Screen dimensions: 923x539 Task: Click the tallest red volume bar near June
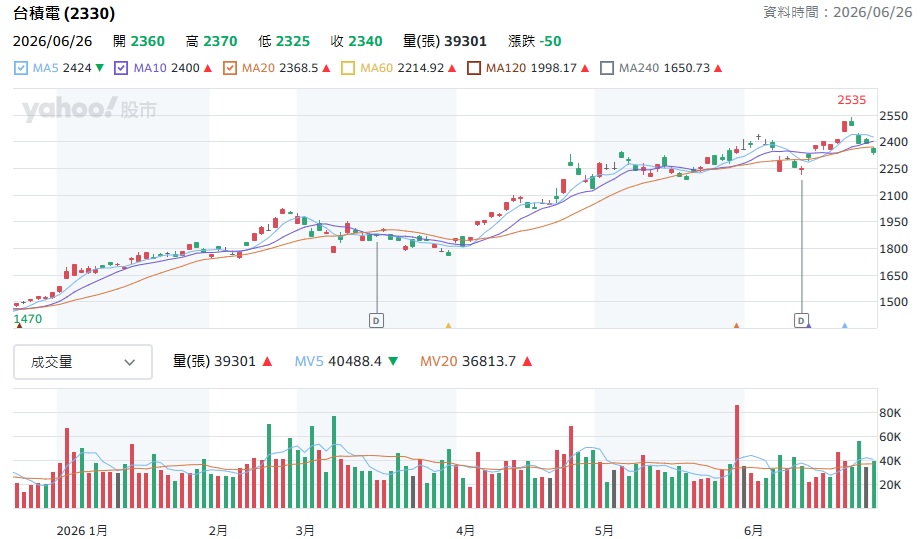[x=737, y=457]
